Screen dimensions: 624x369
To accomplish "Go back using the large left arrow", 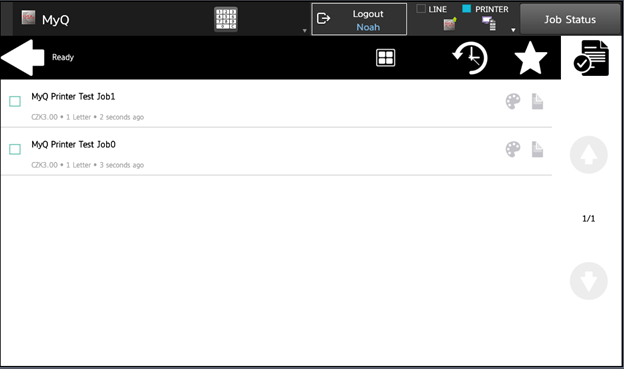I will click(23, 57).
